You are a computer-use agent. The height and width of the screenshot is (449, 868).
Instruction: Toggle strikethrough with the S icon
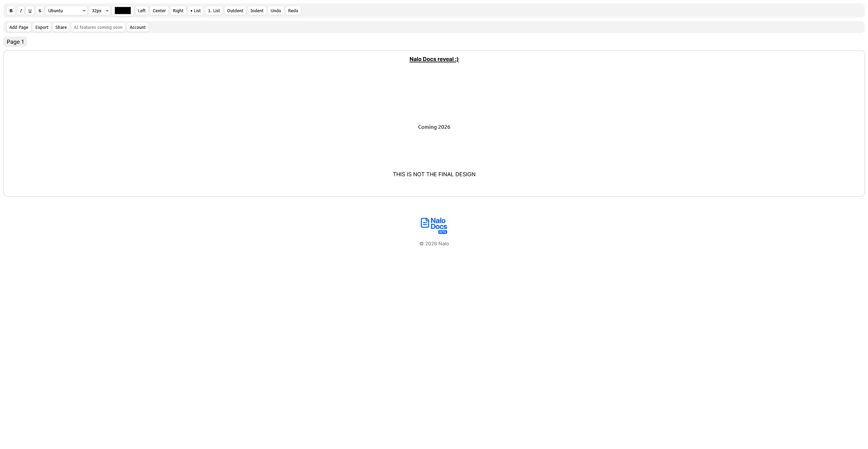pyautogui.click(x=40, y=11)
